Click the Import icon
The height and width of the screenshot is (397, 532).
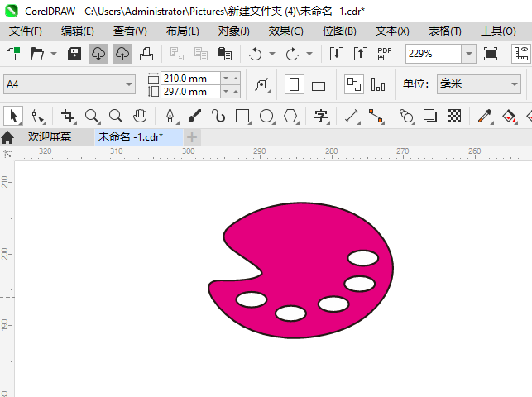337,54
